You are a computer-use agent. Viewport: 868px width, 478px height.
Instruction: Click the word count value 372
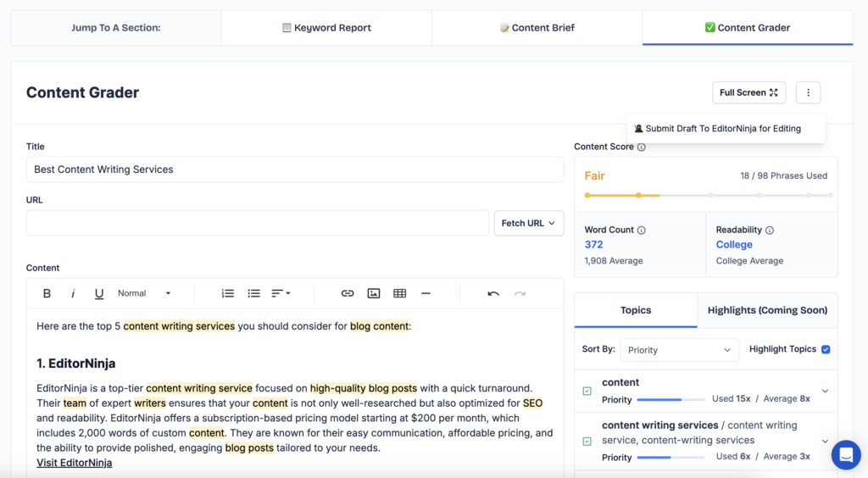point(593,245)
